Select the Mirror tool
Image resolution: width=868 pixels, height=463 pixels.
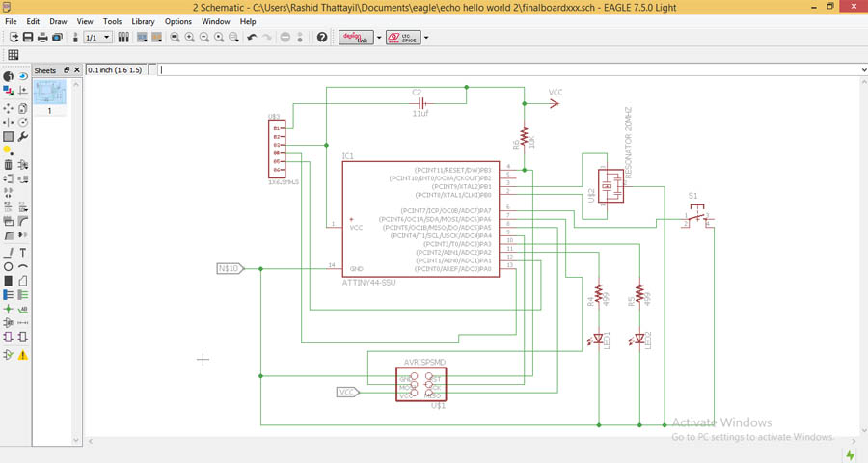pyautogui.click(x=8, y=123)
